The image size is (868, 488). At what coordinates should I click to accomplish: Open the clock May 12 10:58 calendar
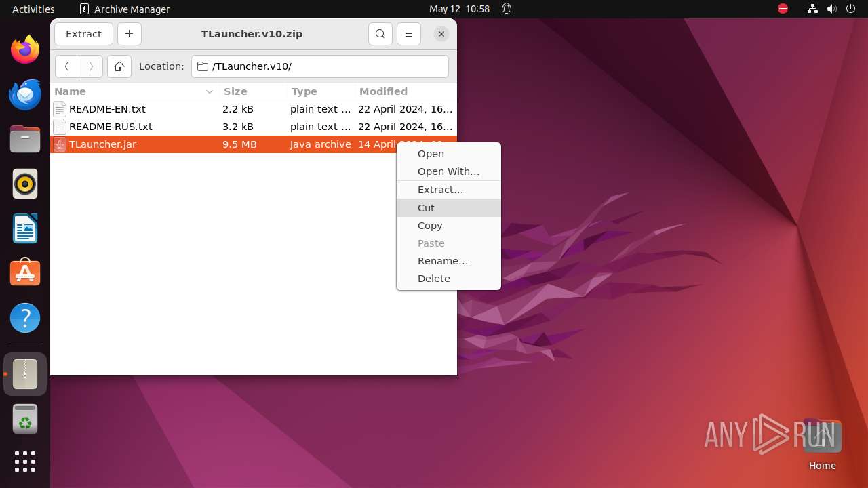click(459, 9)
